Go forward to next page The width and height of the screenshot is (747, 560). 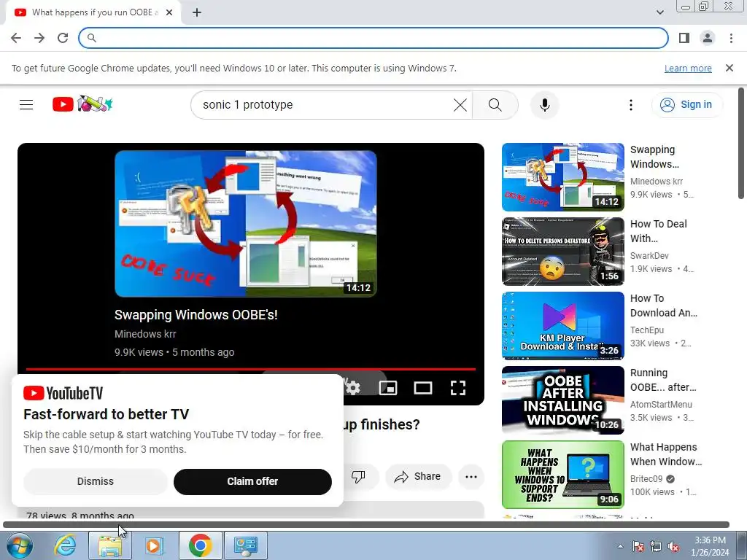39,38
